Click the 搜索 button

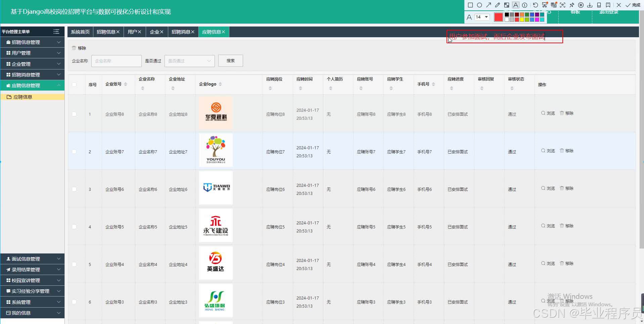click(230, 61)
